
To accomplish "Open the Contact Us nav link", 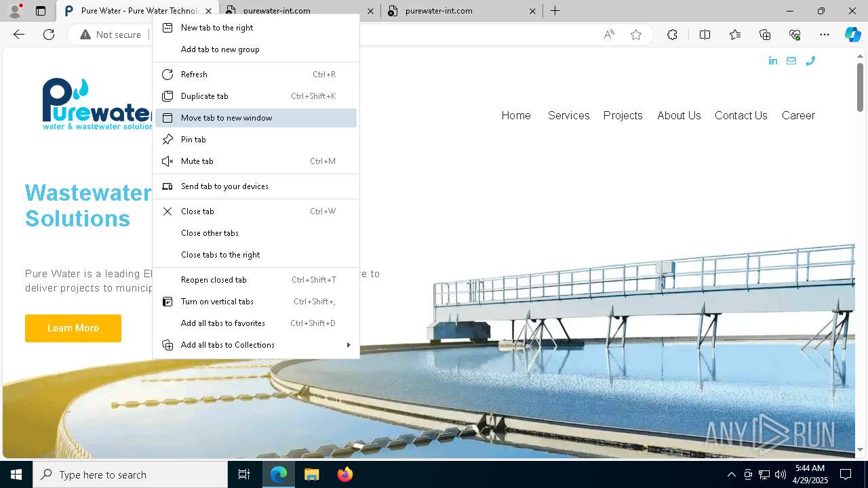I will (x=741, y=115).
